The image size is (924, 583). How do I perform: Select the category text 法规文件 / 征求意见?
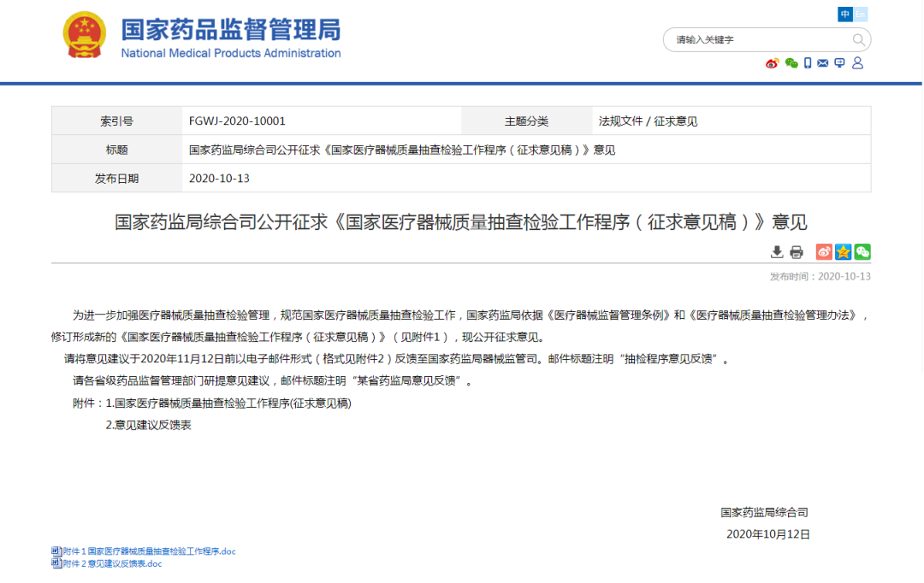point(649,121)
